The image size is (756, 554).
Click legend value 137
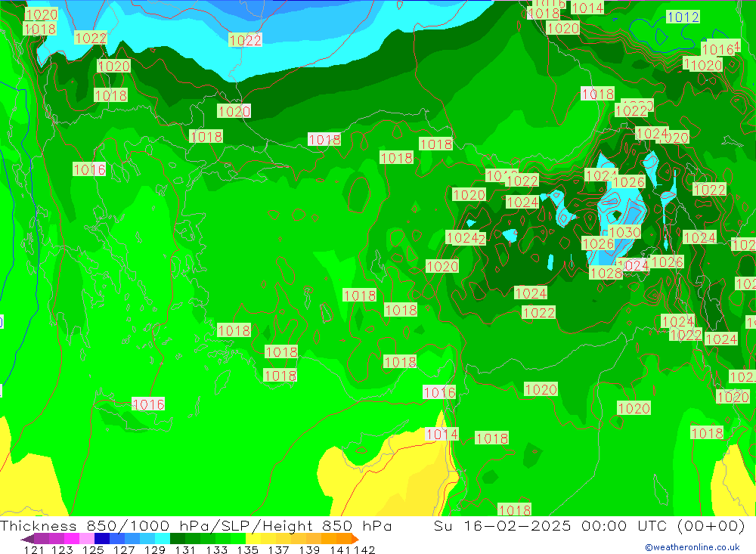pyautogui.click(x=279, y=549)
